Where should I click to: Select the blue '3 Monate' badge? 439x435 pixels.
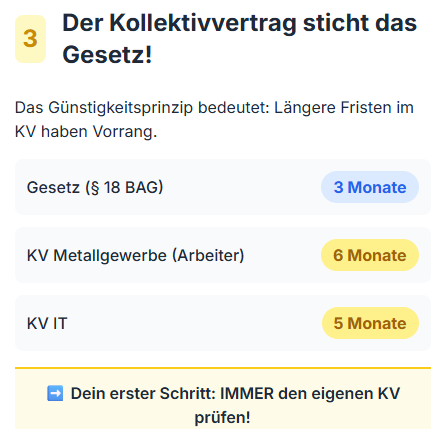pyautogui.click(x=370, y=187)
